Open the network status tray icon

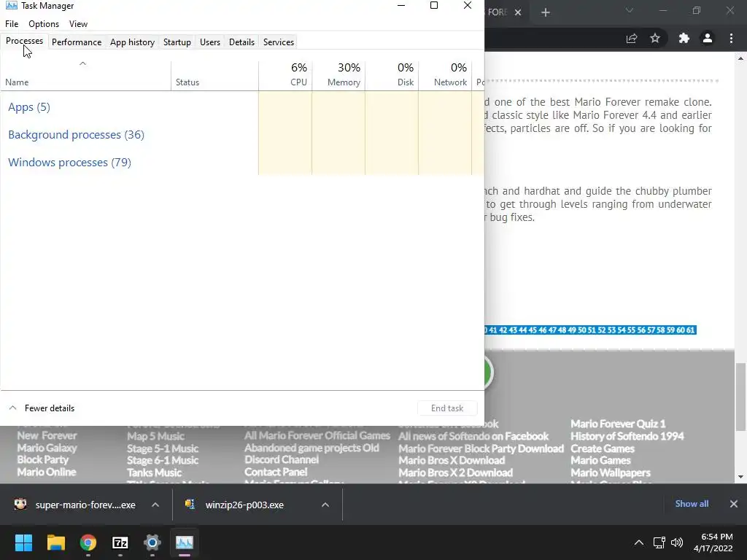click(659, 542)
